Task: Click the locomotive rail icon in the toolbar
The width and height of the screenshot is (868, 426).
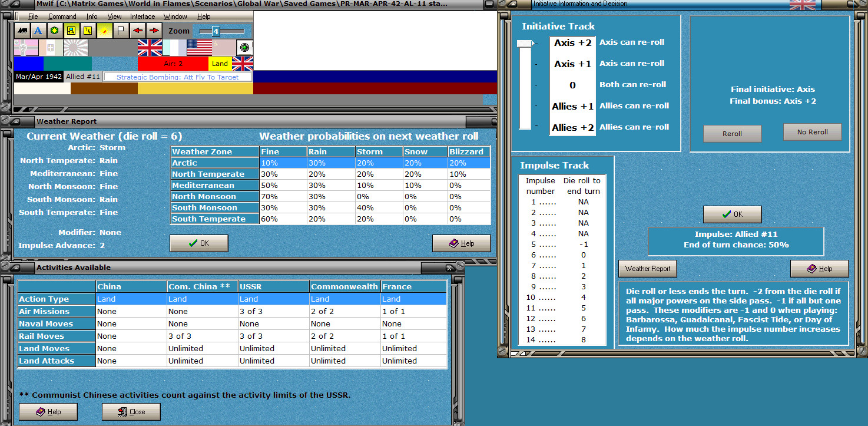Action: point(22,31)
